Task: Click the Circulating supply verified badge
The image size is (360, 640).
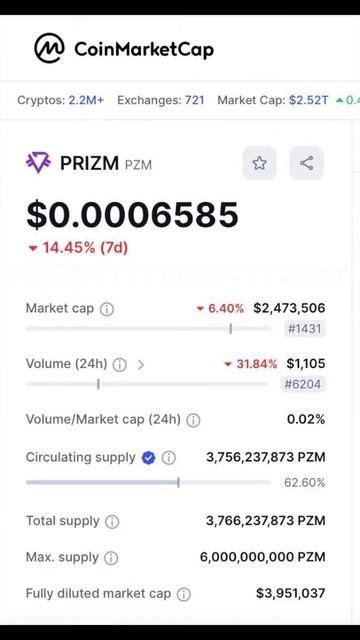Action: [x=148, y=458]
